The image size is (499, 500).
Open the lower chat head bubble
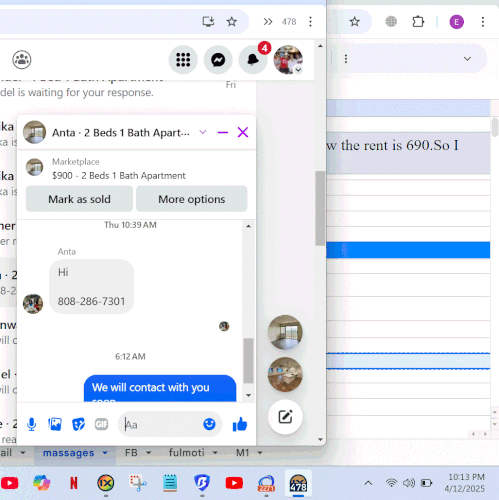pyautogui.click(x=285, y=374)
